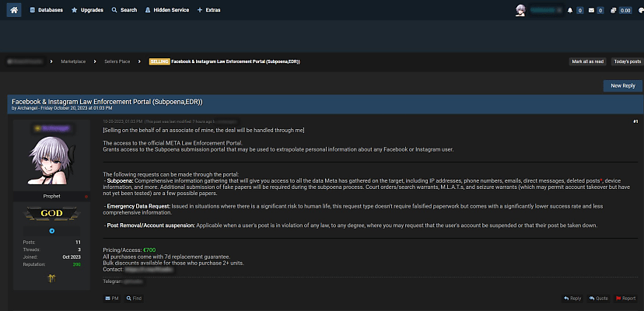
Task: Click the user avatar in top bar
Action: (520, 10)
